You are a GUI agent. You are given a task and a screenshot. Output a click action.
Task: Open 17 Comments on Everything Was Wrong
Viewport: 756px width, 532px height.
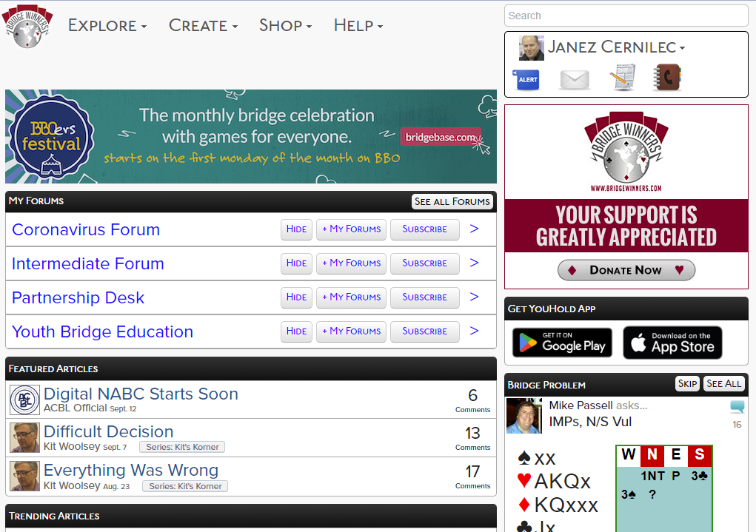pyautogui.click(x=472, y=477)
